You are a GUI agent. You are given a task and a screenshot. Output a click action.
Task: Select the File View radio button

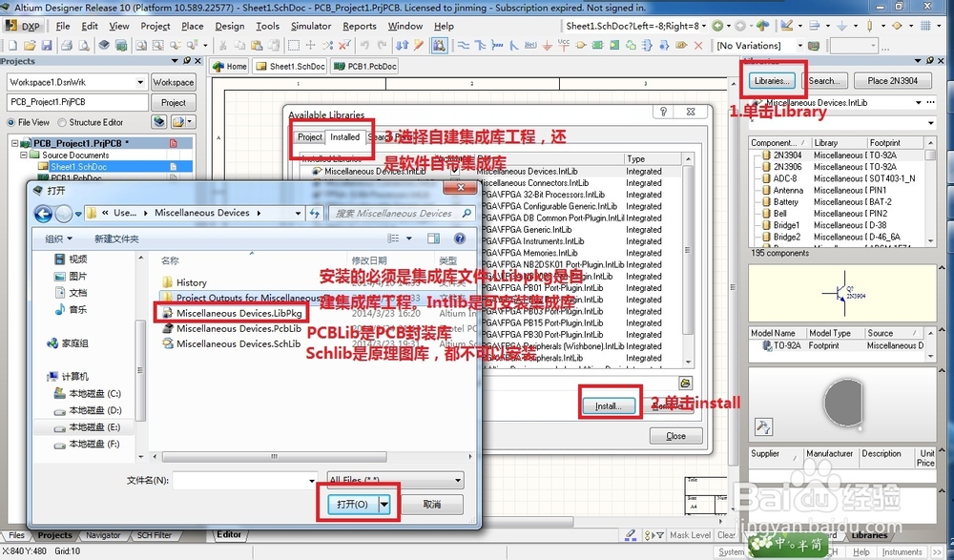[x=10, y=122]
